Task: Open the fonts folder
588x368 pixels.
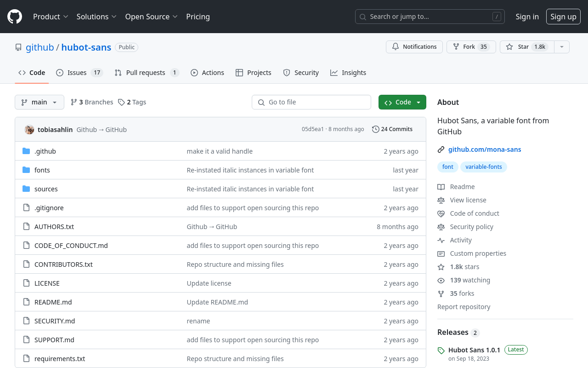Action: pos(42,170)
